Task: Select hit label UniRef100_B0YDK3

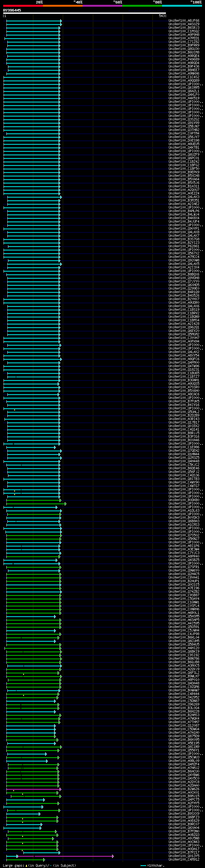Action: pos(184,517)
